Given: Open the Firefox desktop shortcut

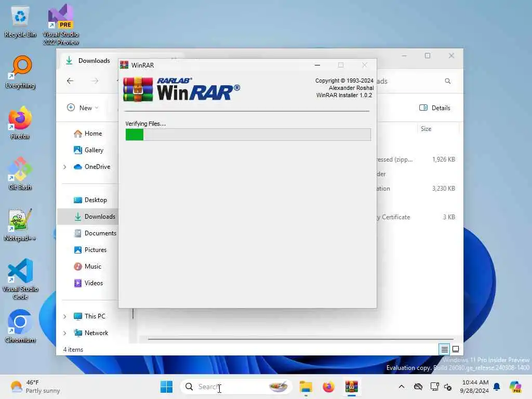Looking at the screenshot, I should [x=20, y=123].
